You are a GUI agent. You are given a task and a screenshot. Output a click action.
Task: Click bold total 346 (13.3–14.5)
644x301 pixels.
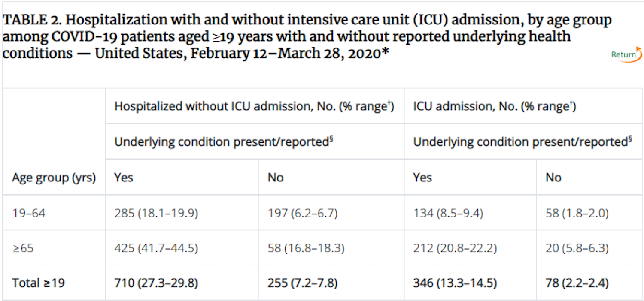(455, 283)
